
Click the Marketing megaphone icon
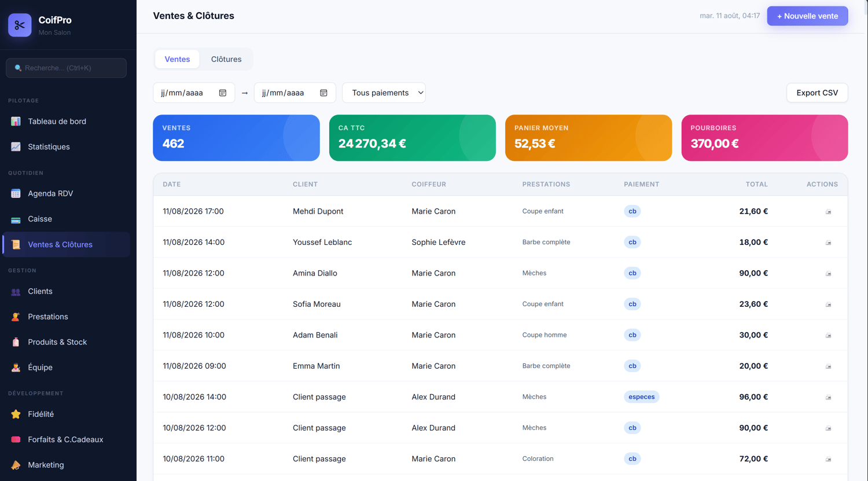[16, 465]
